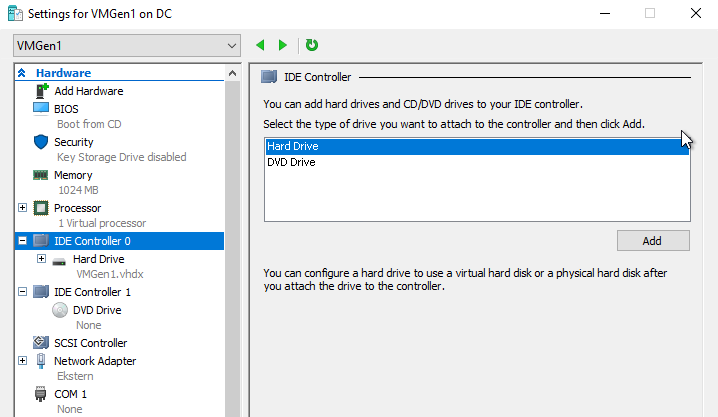Viewport: 718px width, 417px height.
Task: Select COM 1 in the hardware tree
Action: tap(68, 394)
